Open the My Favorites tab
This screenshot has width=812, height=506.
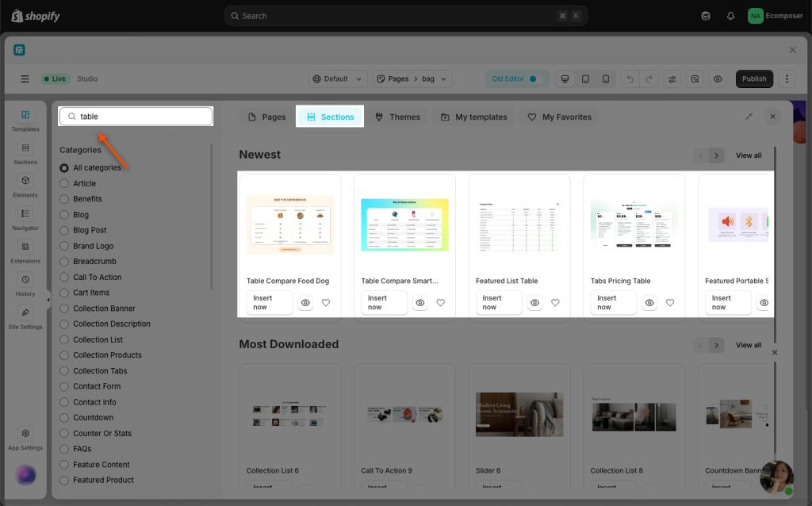[x=560, y=117]
